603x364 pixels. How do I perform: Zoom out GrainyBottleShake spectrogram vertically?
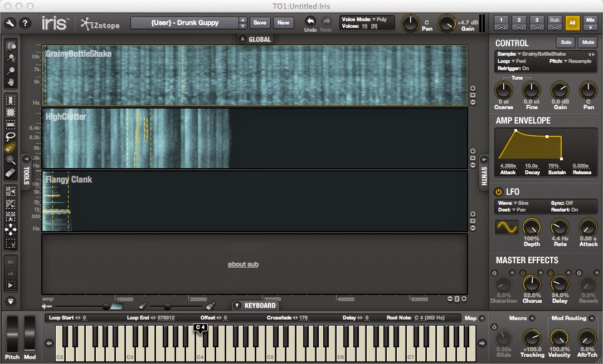[x=473, y=102]
